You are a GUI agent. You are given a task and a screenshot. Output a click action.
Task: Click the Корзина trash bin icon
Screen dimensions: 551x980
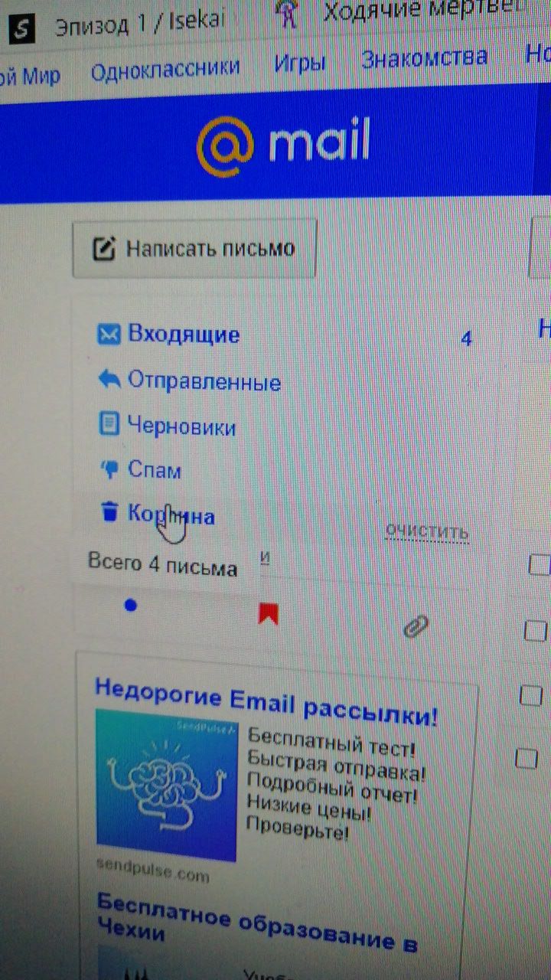pyautogui.click(x=110, y=511)
